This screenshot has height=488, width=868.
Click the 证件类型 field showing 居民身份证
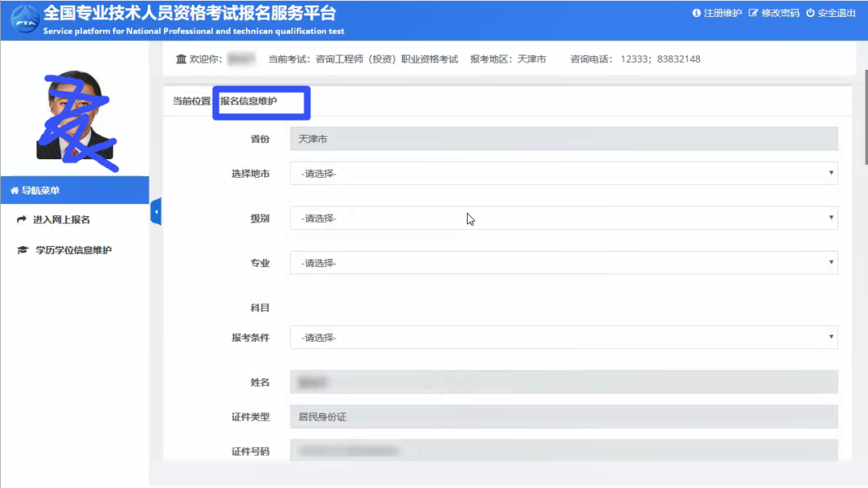563,416
